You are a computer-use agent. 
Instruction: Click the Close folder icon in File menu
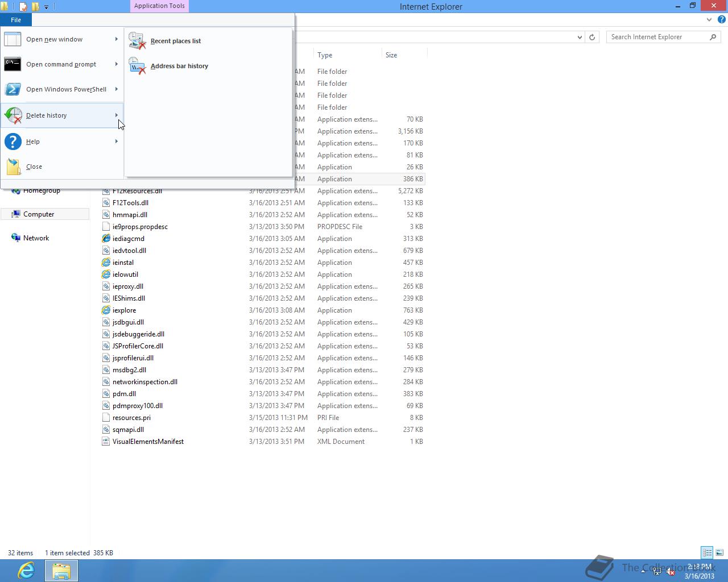tap(14, 167)
